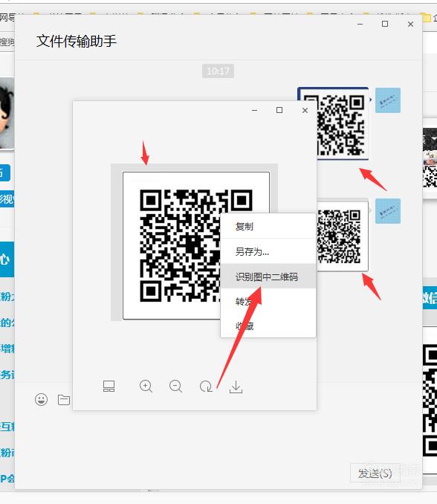Close the image viewer window
The image size is (437, 504).
(305, 110)
